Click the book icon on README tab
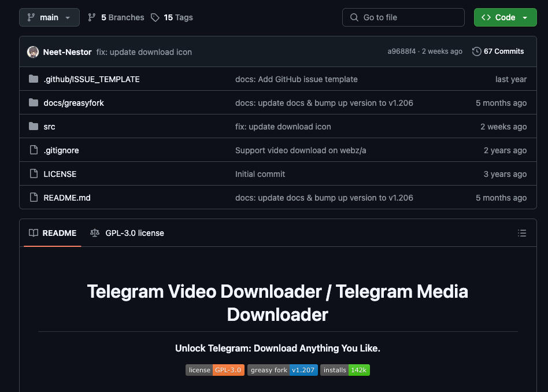The width and height of the screenshot is (548, 392). 34,233
